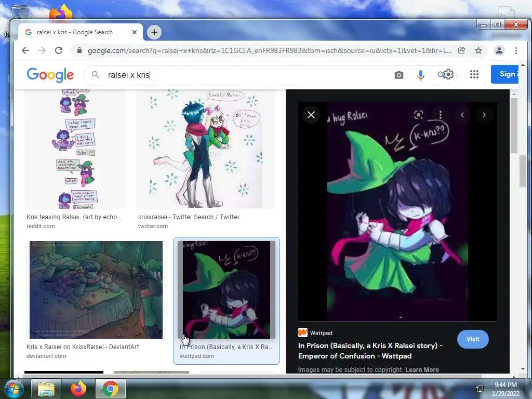The height and width of the screenshot is (399, 532).
Task: Click the blue Sign in button
Action: click(x=504, y=74)
